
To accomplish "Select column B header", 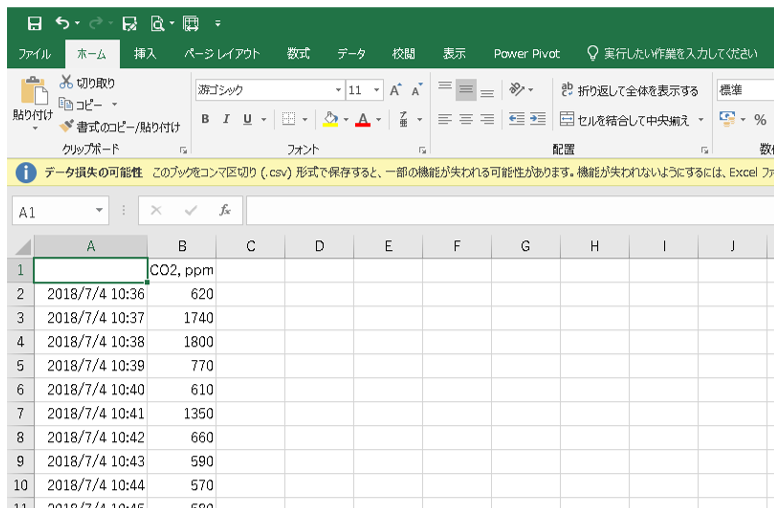I will (x=182, y=246).
